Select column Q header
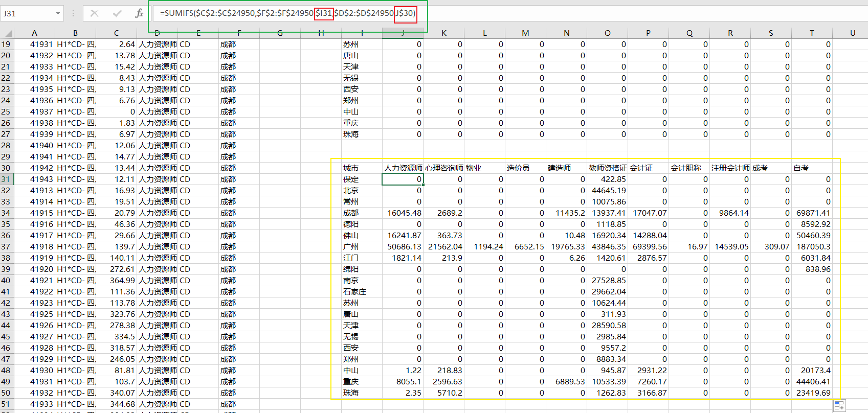Screen dimensions: 868x413 coord(689,33)
